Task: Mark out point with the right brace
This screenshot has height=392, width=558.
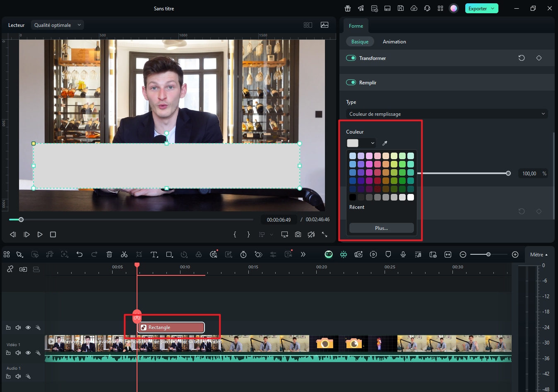Action: pos(248,234)
